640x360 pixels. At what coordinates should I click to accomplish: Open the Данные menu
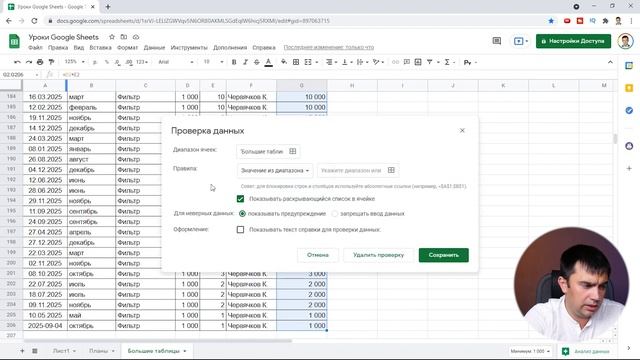point(154,48)
